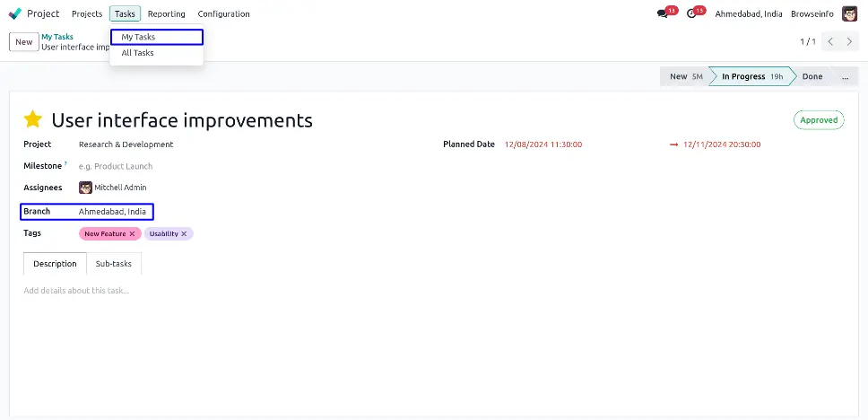The width and height of the screenshot is (868, 420).
Task: Select All Tasks from dropdown
Action: [x=137, y=53]
